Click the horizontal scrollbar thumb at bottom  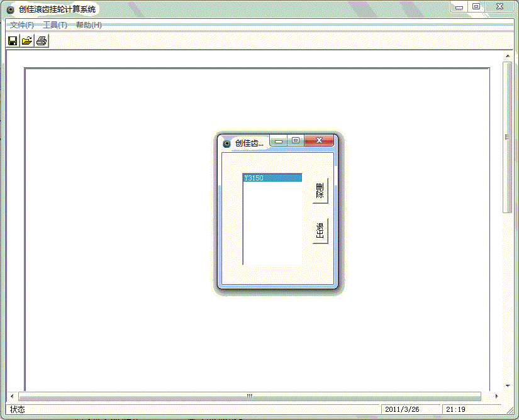250,396
